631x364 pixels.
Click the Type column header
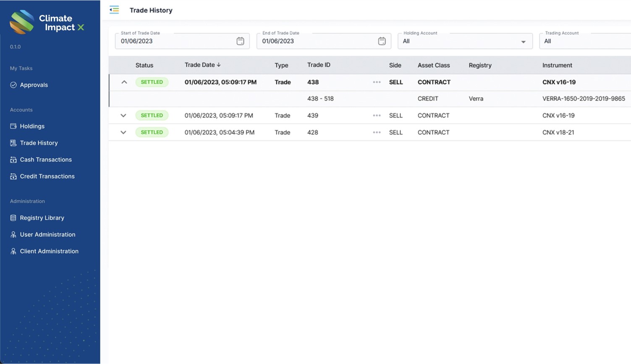pyautogui.click(x=281, y=65)
